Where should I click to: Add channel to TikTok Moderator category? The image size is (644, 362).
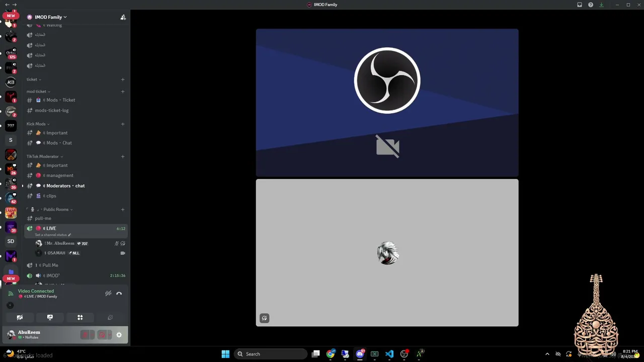pyautogui.click(x=122, y=156)
